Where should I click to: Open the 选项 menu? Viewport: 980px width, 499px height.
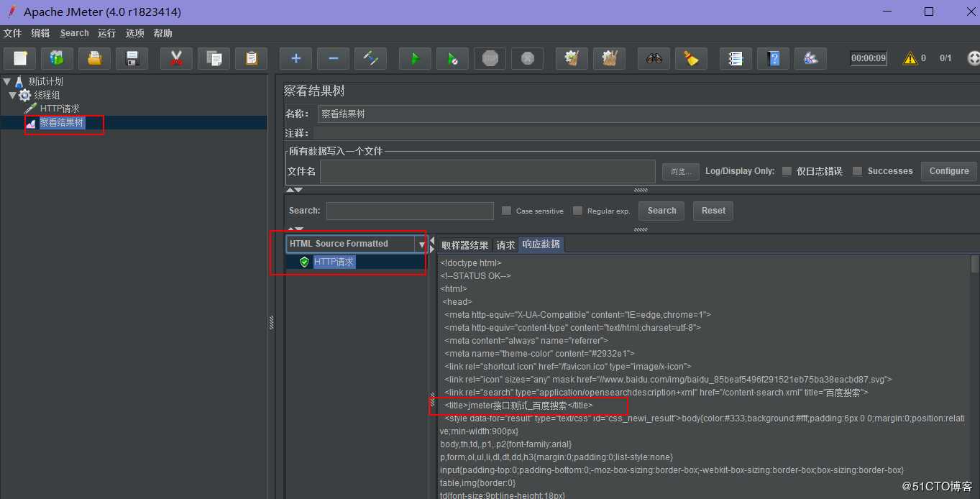point(134,33)
